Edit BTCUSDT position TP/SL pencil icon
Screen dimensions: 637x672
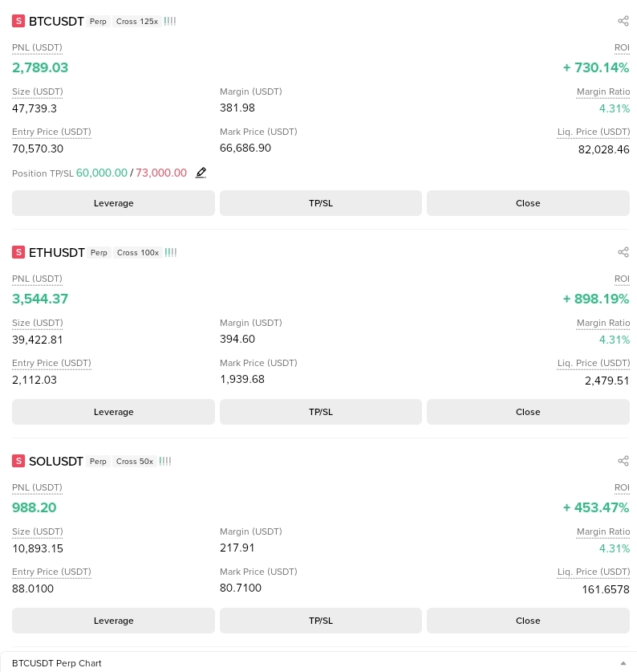[x=201, y=173]
